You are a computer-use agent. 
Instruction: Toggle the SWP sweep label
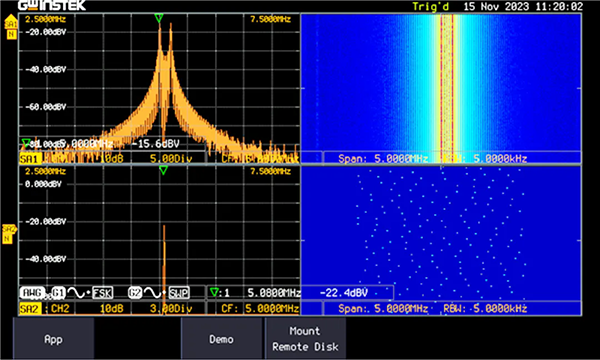click(x=179, y=293)
